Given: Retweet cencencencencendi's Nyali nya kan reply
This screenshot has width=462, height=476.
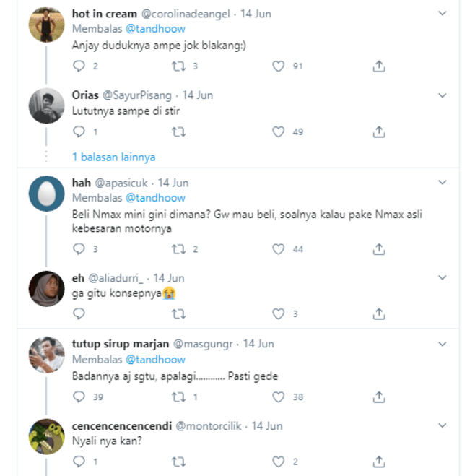Looking at the screenshot, I should pyautogui.click(x=178, y=462).
